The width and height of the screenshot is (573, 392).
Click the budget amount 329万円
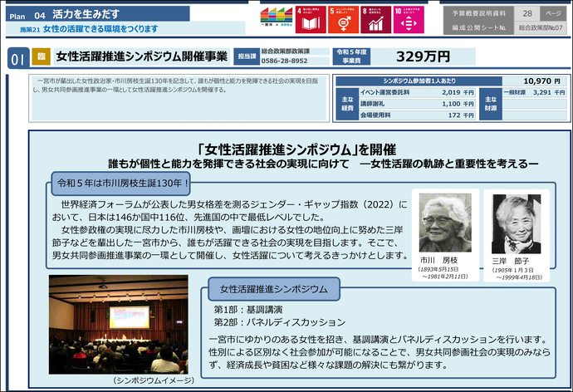click(x=424, y=56)
